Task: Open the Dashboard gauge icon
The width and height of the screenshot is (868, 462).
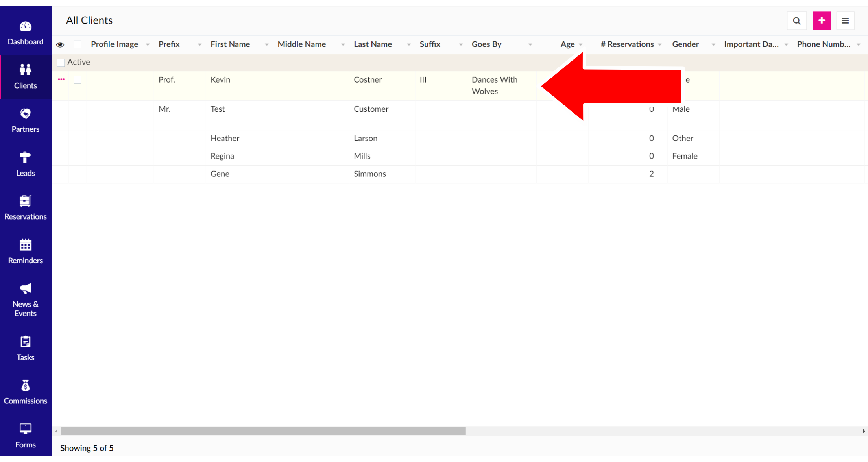Action: pos(26,27)
